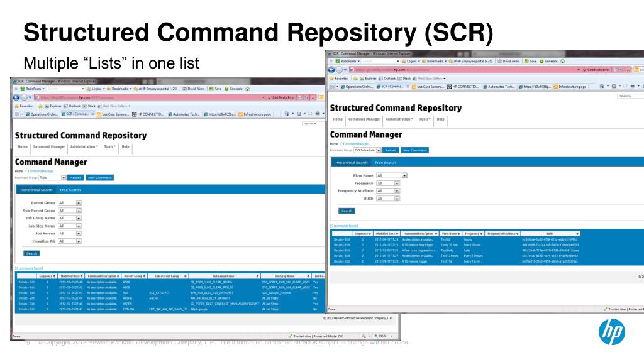Click Outlook favorite in right window
644x362 pixels.
click(x=387, y=79)
